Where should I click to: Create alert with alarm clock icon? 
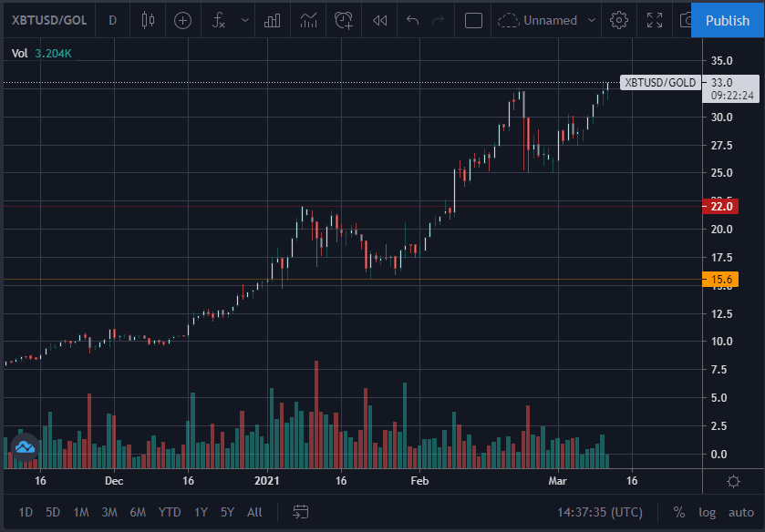(x=344, y=20)
